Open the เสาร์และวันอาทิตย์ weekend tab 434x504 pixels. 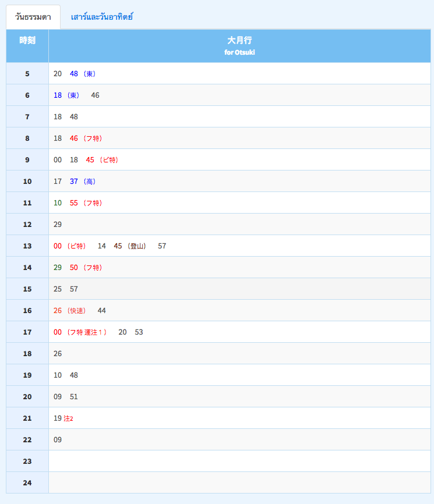(x=102, y=17)
